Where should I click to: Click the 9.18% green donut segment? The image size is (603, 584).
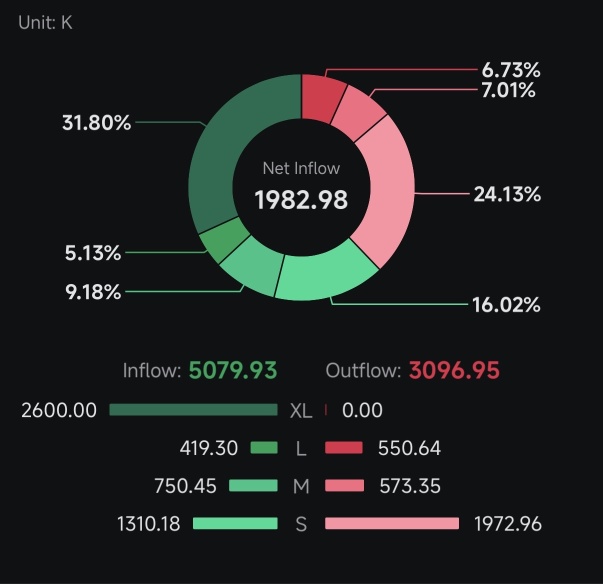point(250,268)
